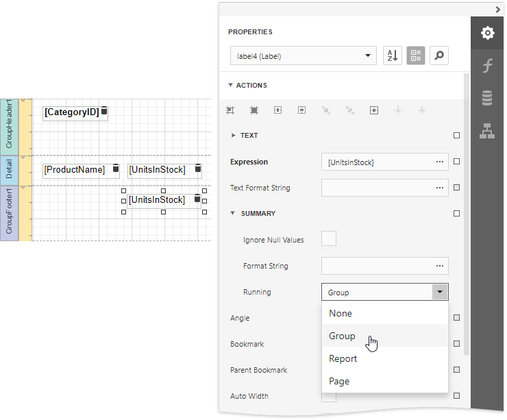The image size is (507, 420).
Task: Click ellipsis button for Text Format String
Action: pyautogui.click(x=439, y=188)
